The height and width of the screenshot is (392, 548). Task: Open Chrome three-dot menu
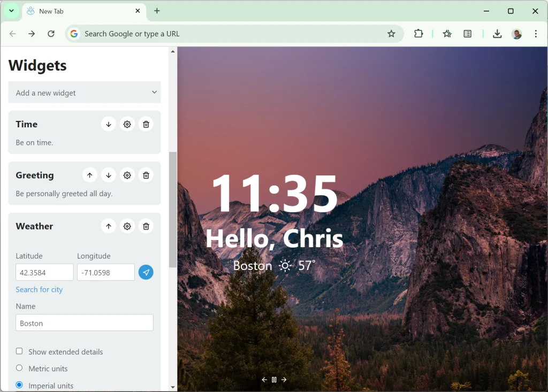click(x=535, y=34)
